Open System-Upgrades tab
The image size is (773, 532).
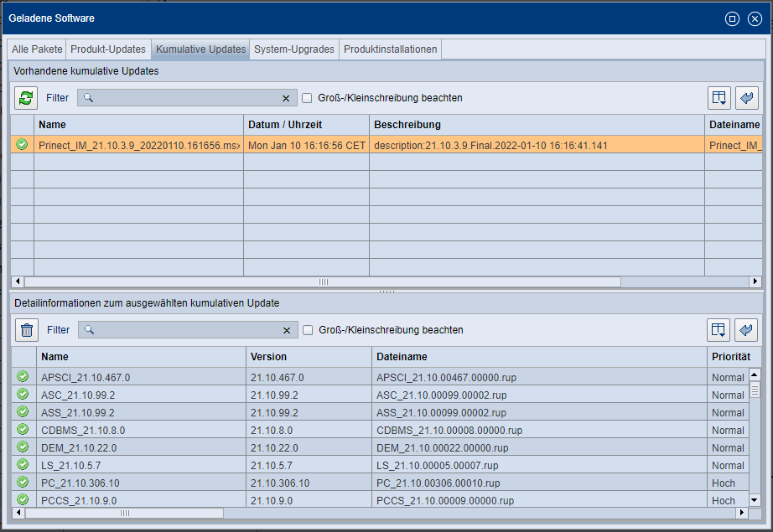tap(294, 49)
